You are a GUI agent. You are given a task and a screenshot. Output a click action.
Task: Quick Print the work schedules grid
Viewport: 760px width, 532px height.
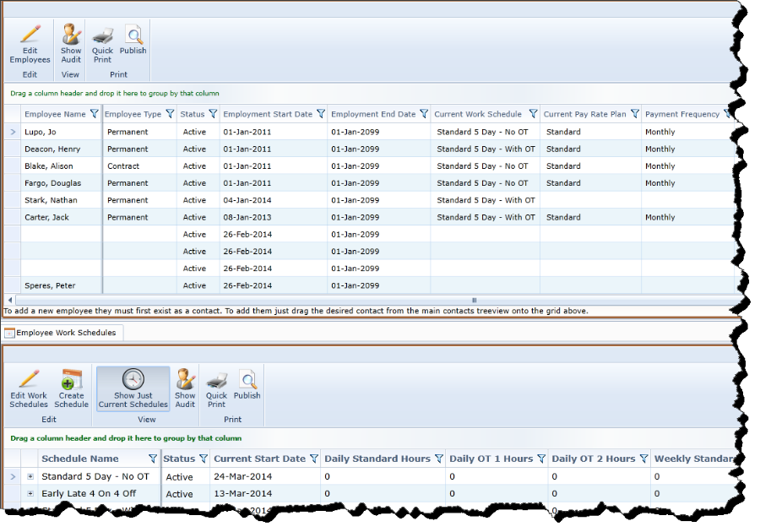[x=216, y=388]
